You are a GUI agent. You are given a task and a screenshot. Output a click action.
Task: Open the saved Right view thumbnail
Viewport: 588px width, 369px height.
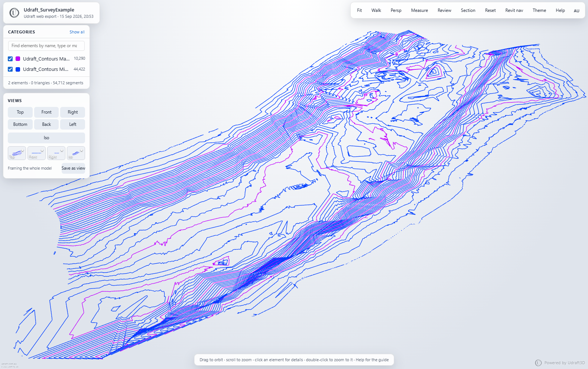tap(56, 153)
